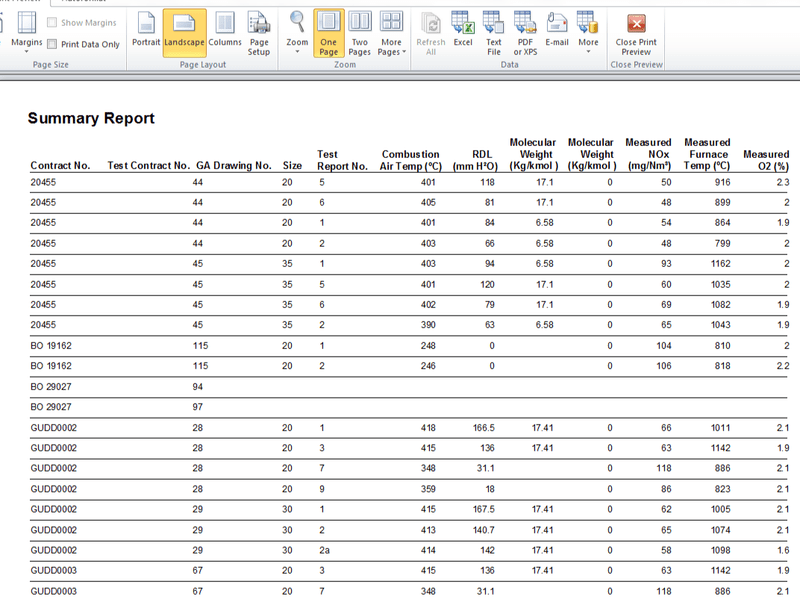The width and height of the screenshot is (800, 600).
Task: Send report via E-mail
Action: point(557,32)
